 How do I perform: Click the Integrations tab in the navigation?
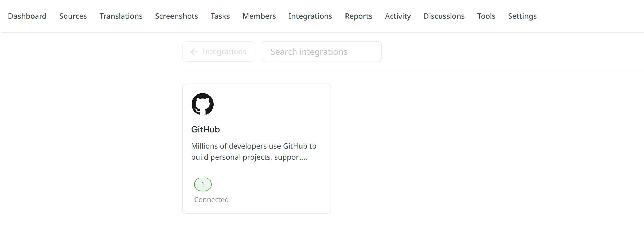[310, 16]
